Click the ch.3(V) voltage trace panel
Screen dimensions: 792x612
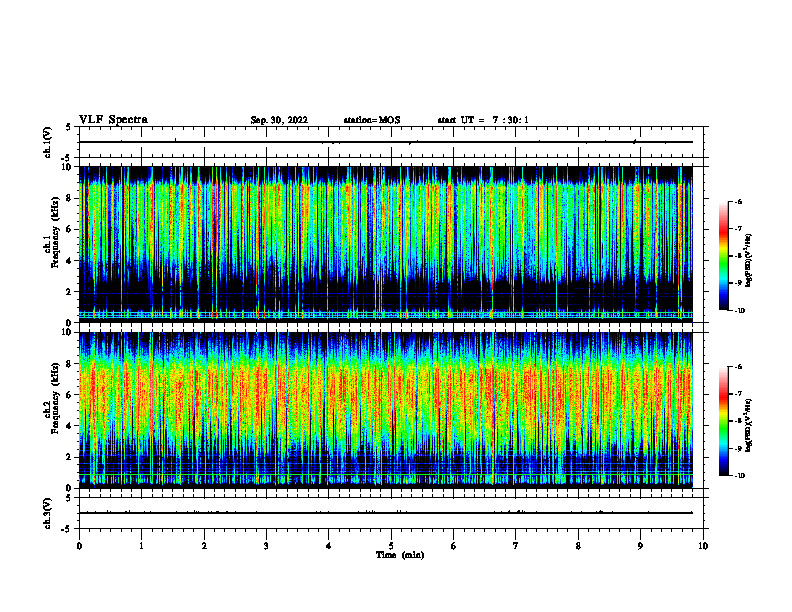(x=391, y=513)
